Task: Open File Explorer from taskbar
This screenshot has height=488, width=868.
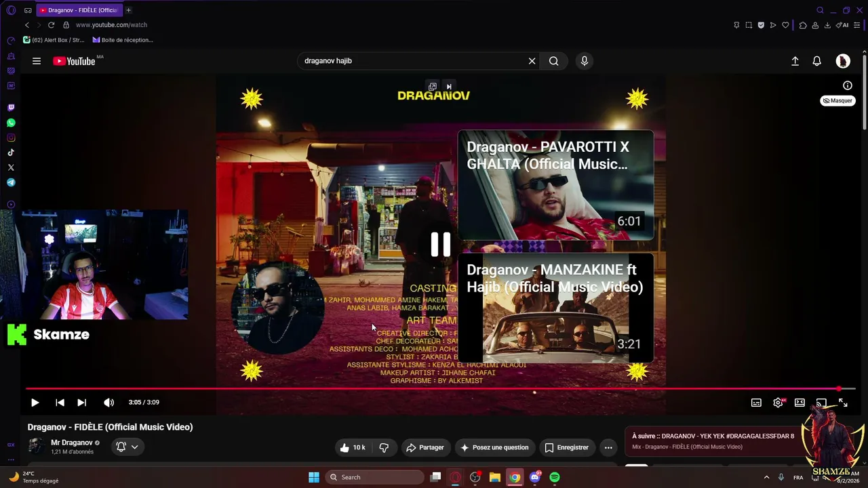Action: click(495, 477)
